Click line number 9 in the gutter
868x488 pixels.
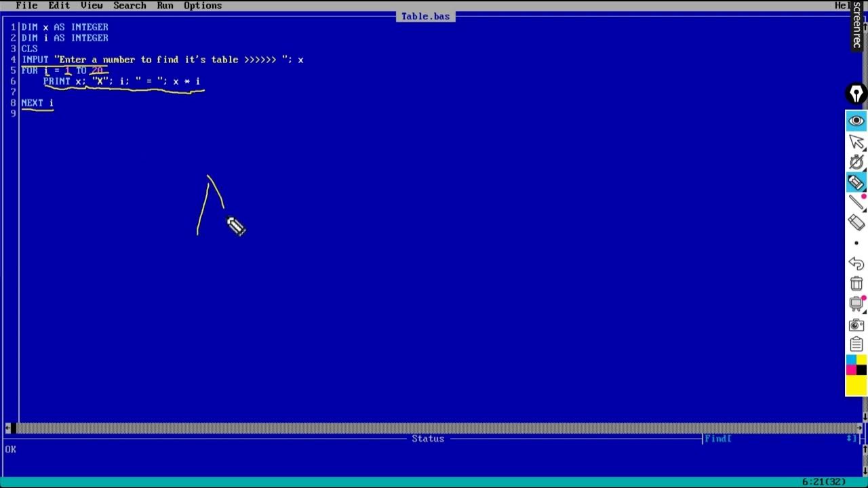[13, 114]
